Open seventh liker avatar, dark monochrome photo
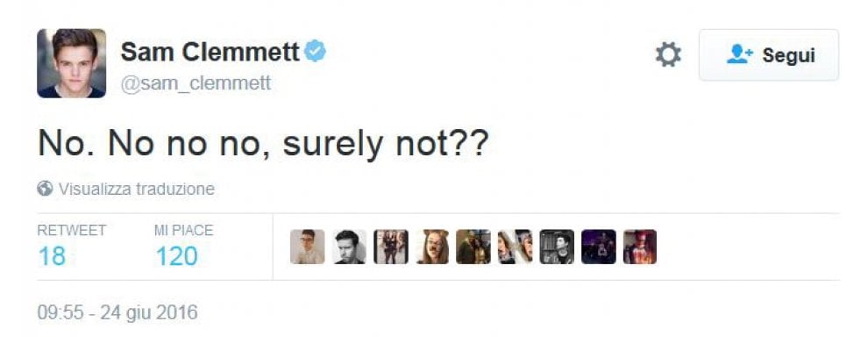This screenshot has width=868, height=337. [x=557, y=247]
